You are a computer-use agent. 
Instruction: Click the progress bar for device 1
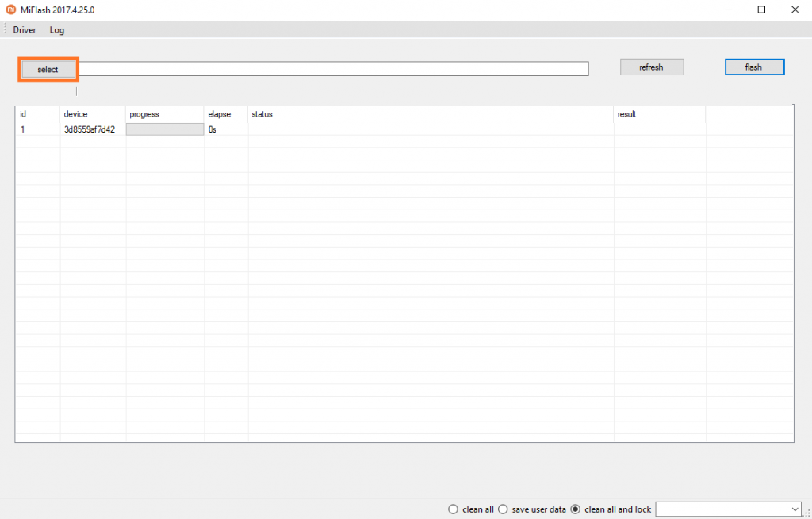(165, 129)
